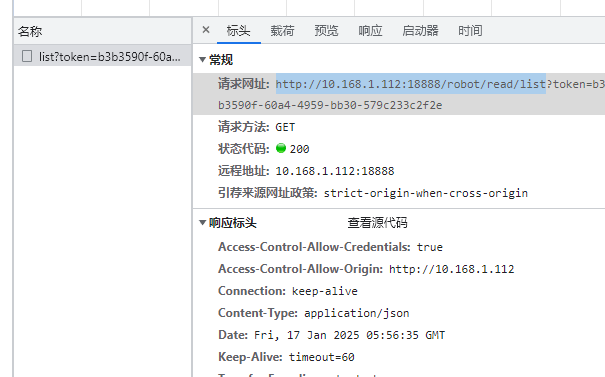Select the 时间 tab
Image resolution: width=605 pixels, height=377 pixels.
[x=470, y=30]
